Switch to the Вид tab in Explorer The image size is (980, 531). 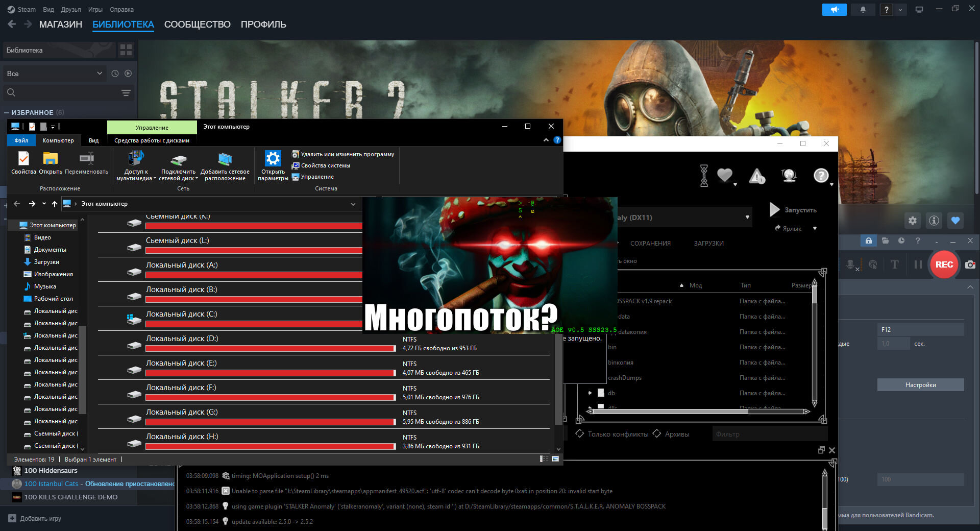point(93,140)
